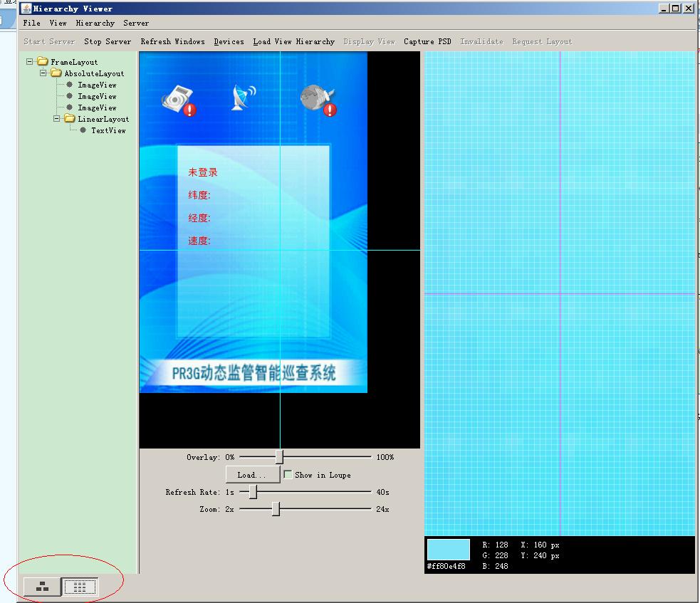Click the globe satellite icon with alert badge
Viewport: 700px width, 603px height.
click(318, 100)
